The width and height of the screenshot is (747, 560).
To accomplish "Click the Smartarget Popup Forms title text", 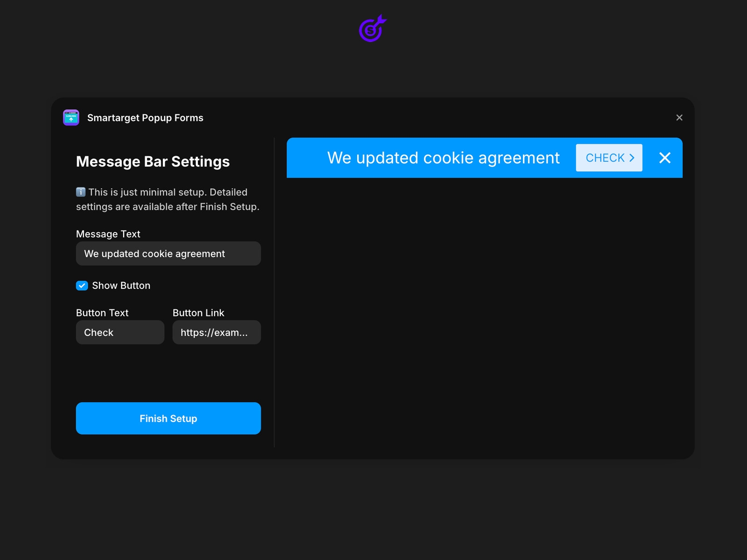I will coord(145,118).
